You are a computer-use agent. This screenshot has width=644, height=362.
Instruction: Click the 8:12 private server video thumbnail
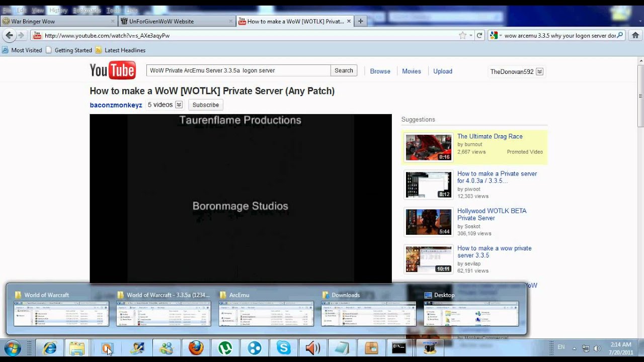click(x=429, y=185)
